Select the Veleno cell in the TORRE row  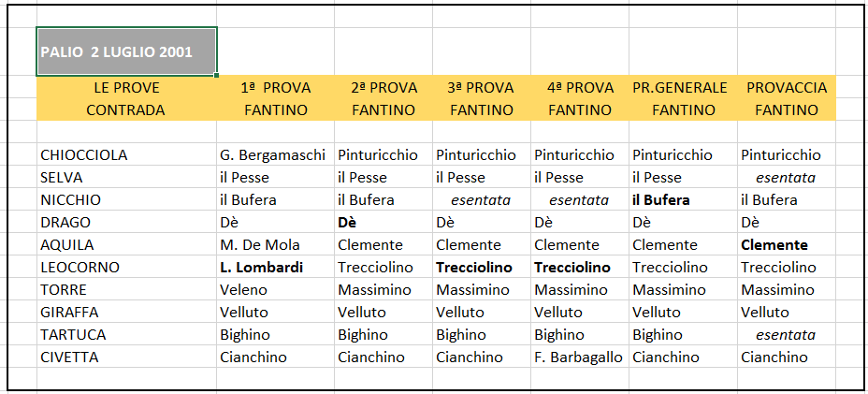276,290
